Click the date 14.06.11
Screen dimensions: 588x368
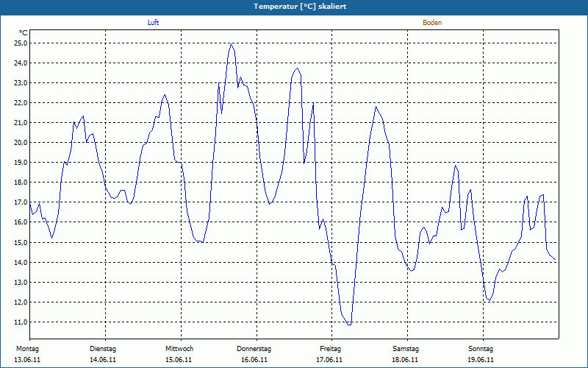[103, 360]
